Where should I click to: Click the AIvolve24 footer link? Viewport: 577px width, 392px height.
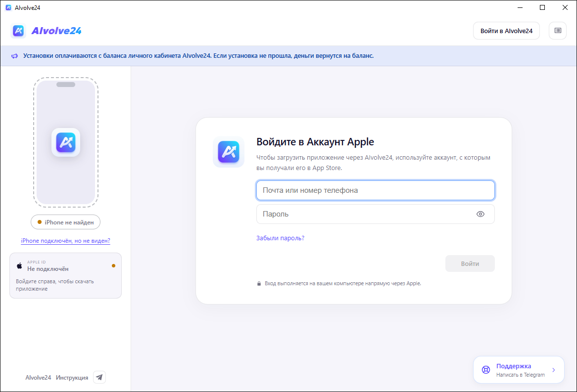point(38,378)
